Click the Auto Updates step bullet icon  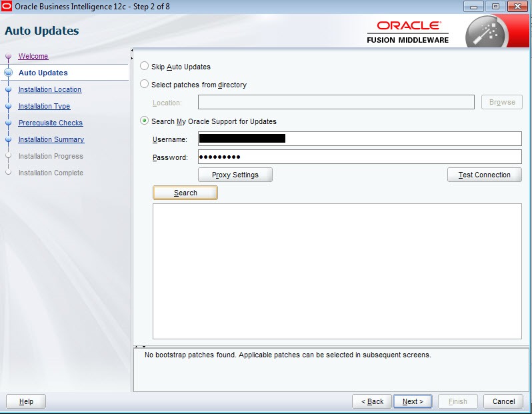tap(9, 73)
